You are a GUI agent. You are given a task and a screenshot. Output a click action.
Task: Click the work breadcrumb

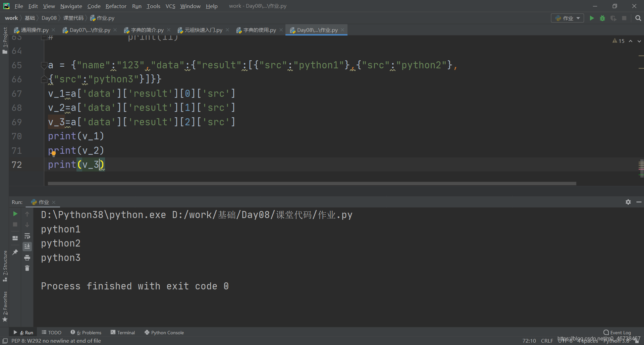(x=11, y=18)
